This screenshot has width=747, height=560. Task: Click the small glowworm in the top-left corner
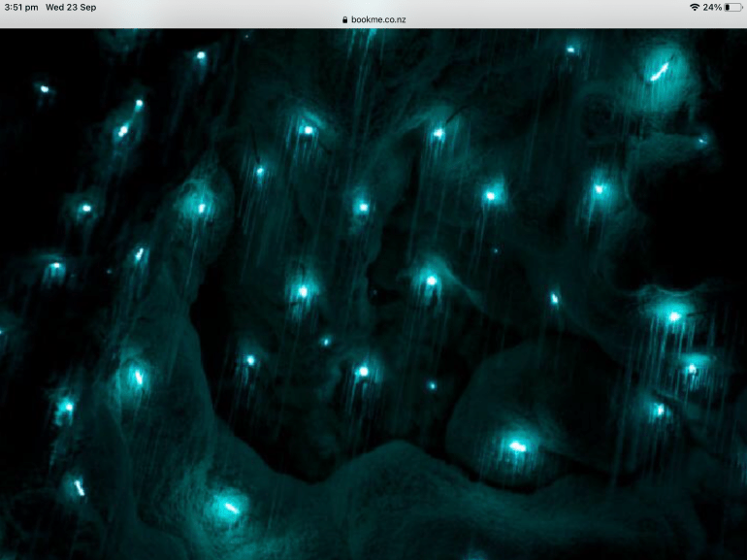coord(44,89)
